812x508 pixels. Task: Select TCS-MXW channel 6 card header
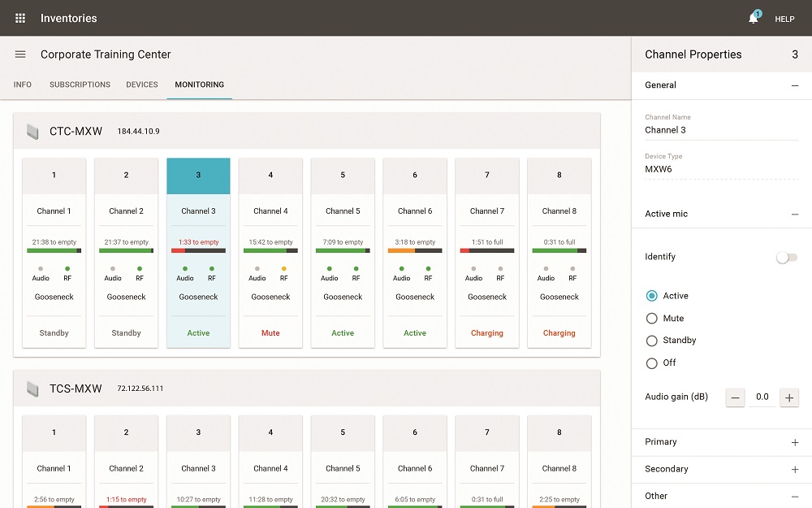(x=415, y=433)
